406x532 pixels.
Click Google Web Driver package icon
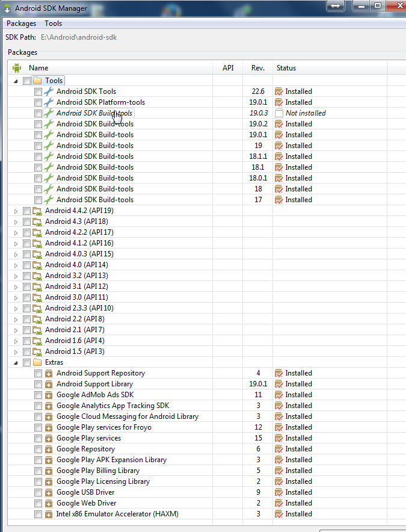point(49,504)
